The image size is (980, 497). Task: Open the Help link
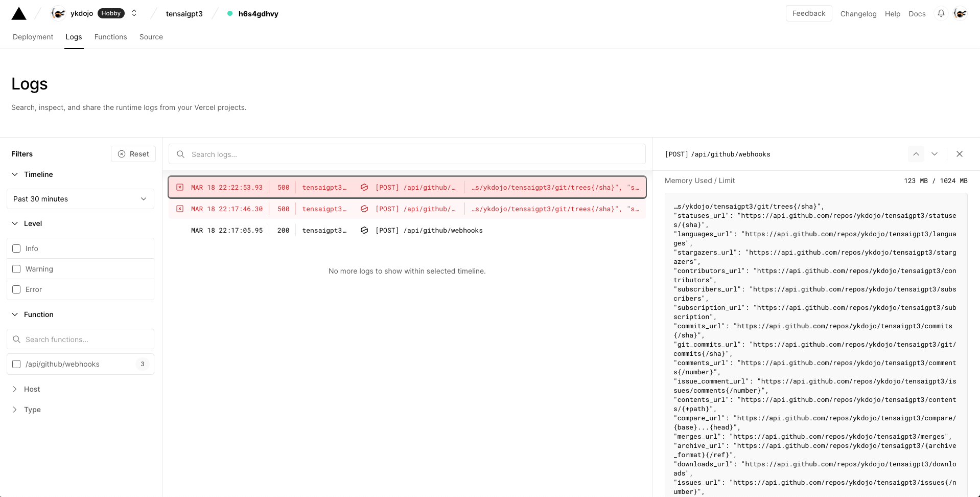pos(893,14)
